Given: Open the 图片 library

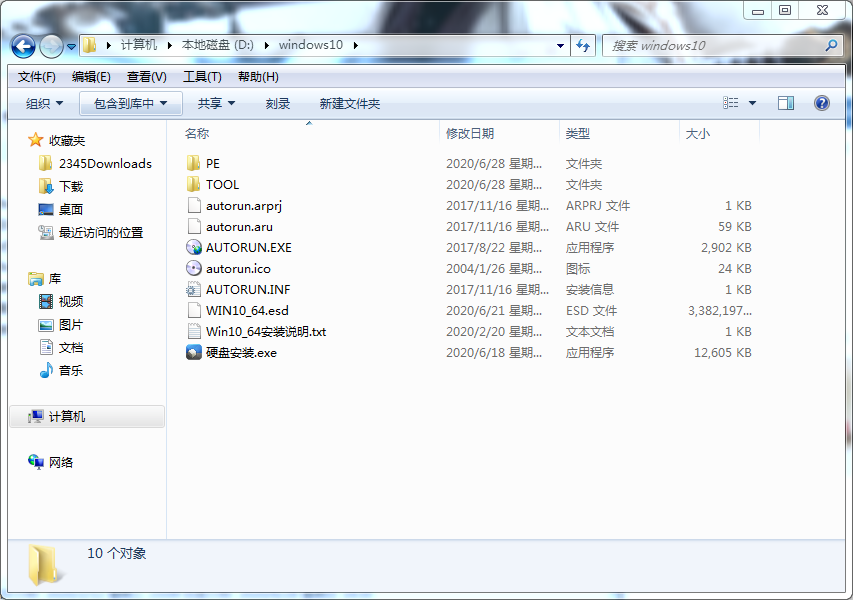Looking at the screenshot, I should (71, 325).
